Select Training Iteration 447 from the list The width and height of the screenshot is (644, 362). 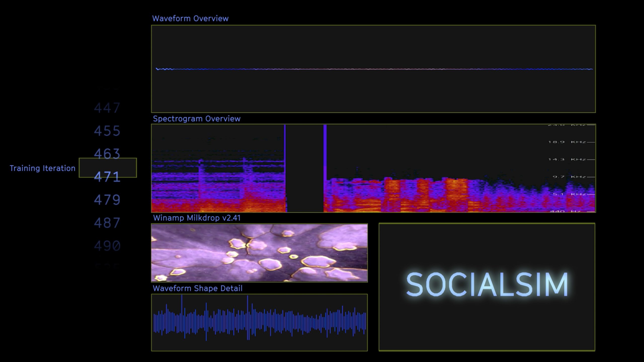[x=108, y=107]
